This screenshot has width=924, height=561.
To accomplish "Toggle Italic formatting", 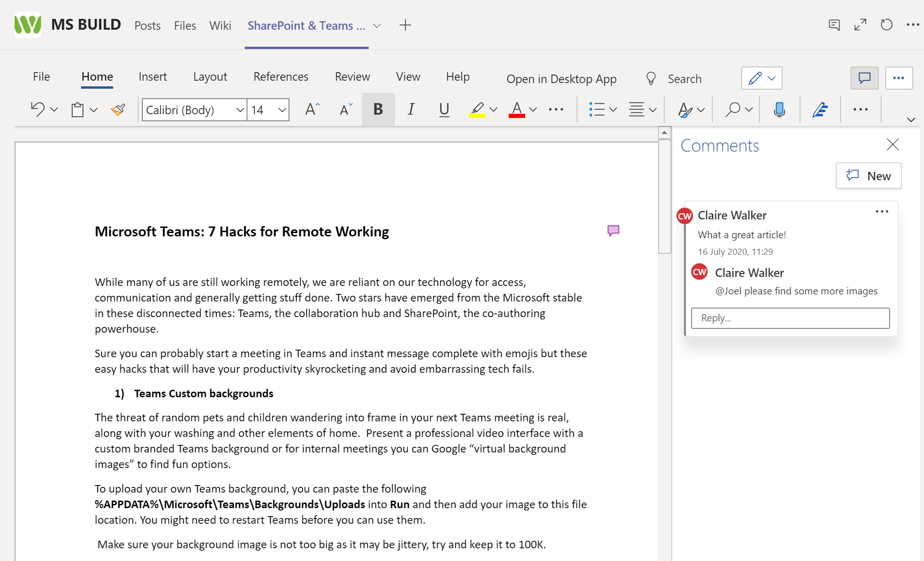I will [411, 109].
